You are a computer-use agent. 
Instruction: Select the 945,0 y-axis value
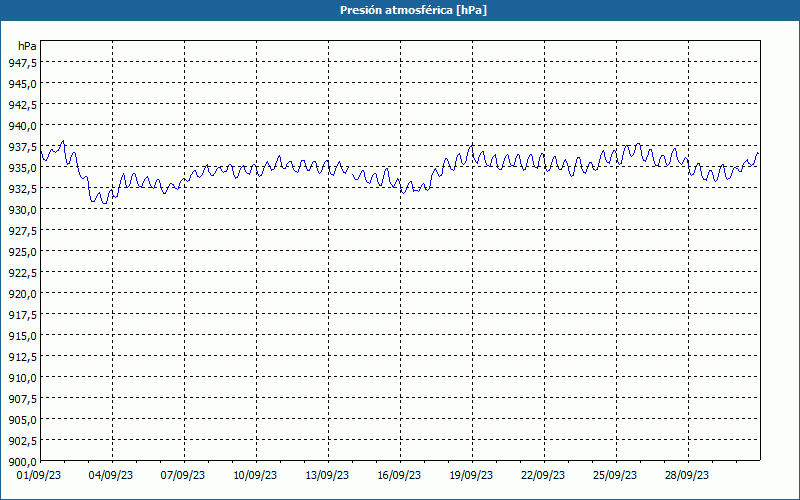click(22, 83)
